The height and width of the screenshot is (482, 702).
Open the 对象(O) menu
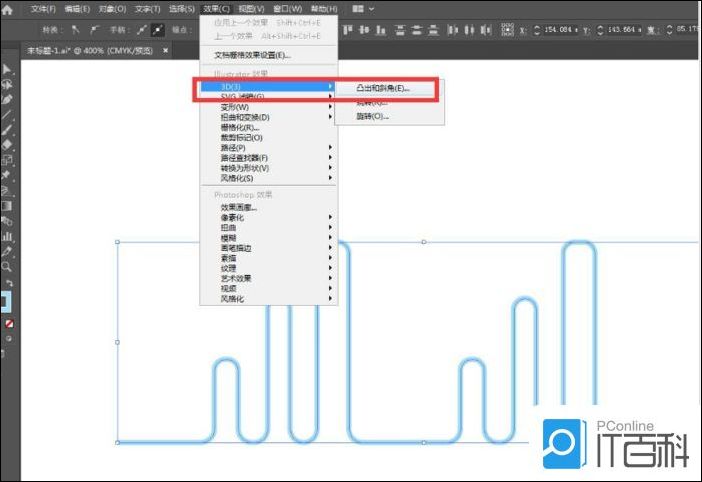click(x=112, y=9)
